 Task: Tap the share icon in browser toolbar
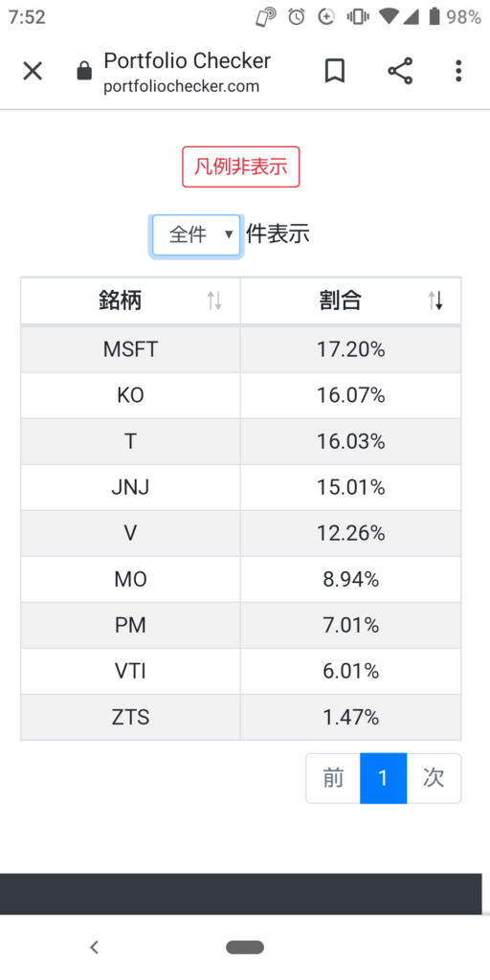pos(401,71)
